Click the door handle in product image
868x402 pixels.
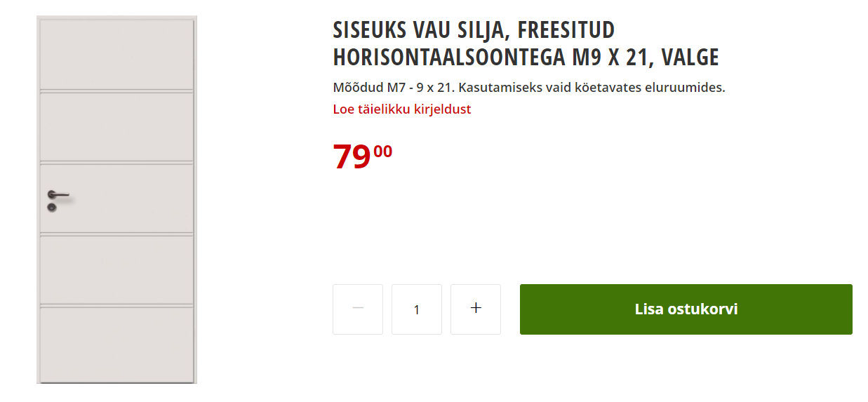pyautogui.click(x=58, y=194)
